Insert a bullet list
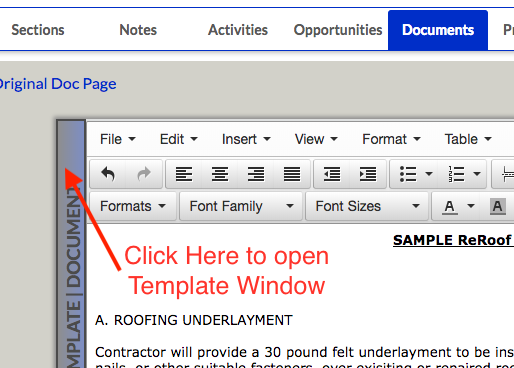This screenshot has height=368, width=514. (x=408, y=174)
